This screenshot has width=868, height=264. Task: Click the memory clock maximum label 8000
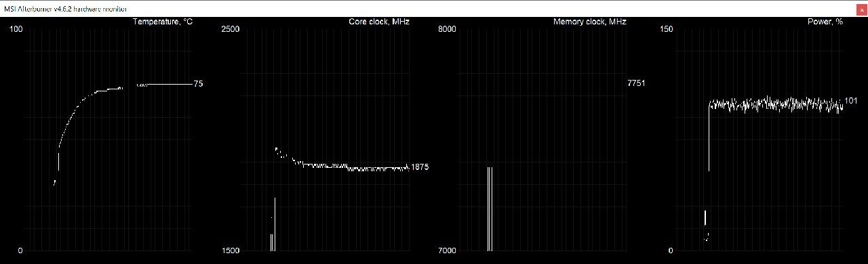tap(448, 29)
